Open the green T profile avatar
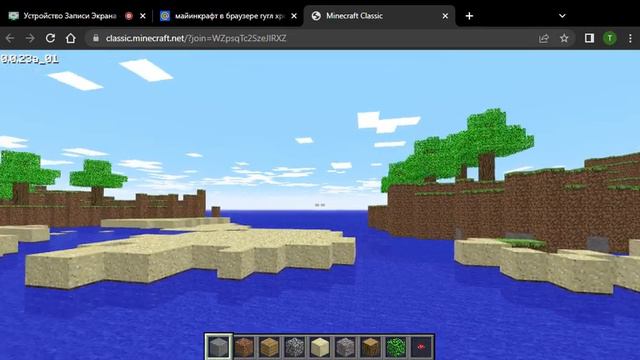640x360 pixels. (610, 38)
